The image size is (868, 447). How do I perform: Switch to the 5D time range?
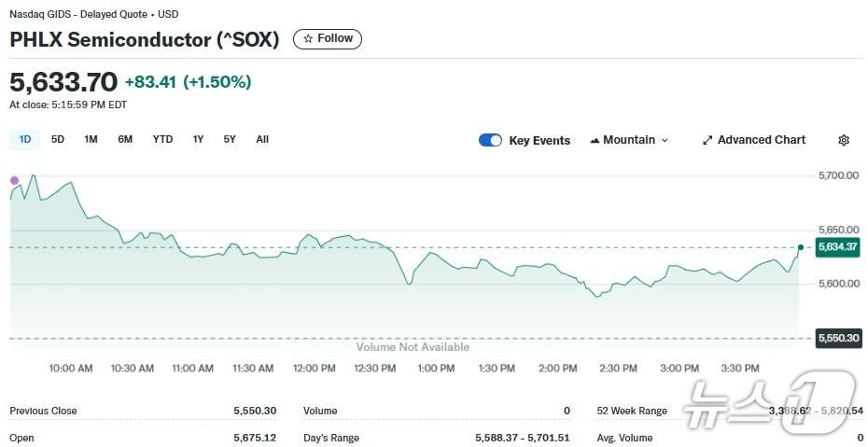(58, 140)
